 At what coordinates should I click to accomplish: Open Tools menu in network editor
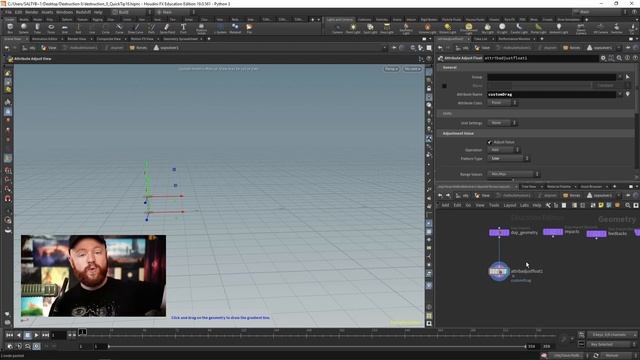tap(494, 205)
